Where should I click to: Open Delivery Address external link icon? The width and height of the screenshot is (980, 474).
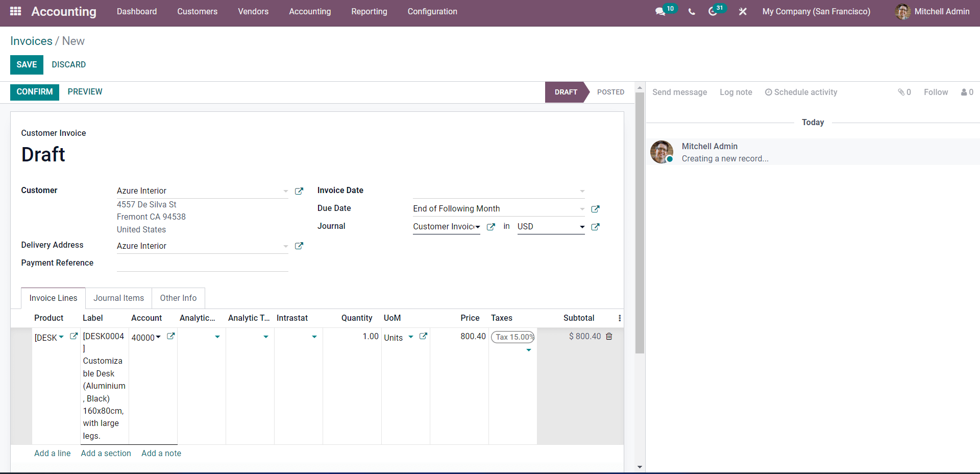pyautogui.click(x=299, y=246)
